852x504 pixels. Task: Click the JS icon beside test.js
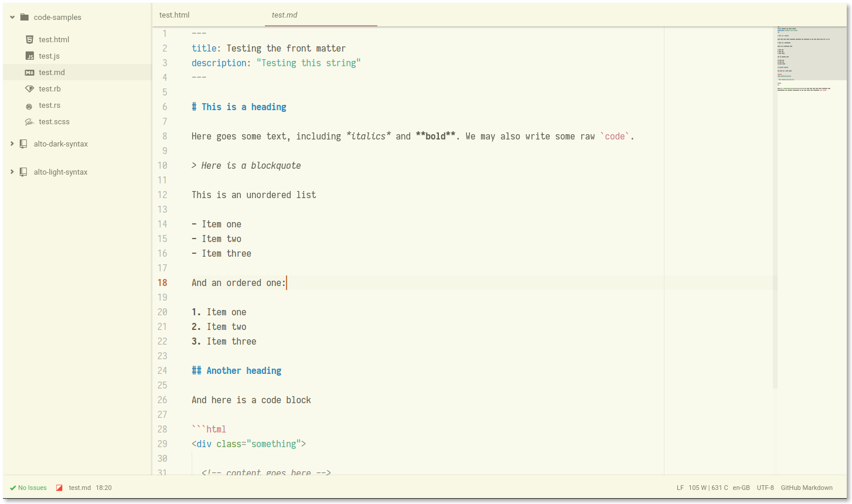[29, 56]
